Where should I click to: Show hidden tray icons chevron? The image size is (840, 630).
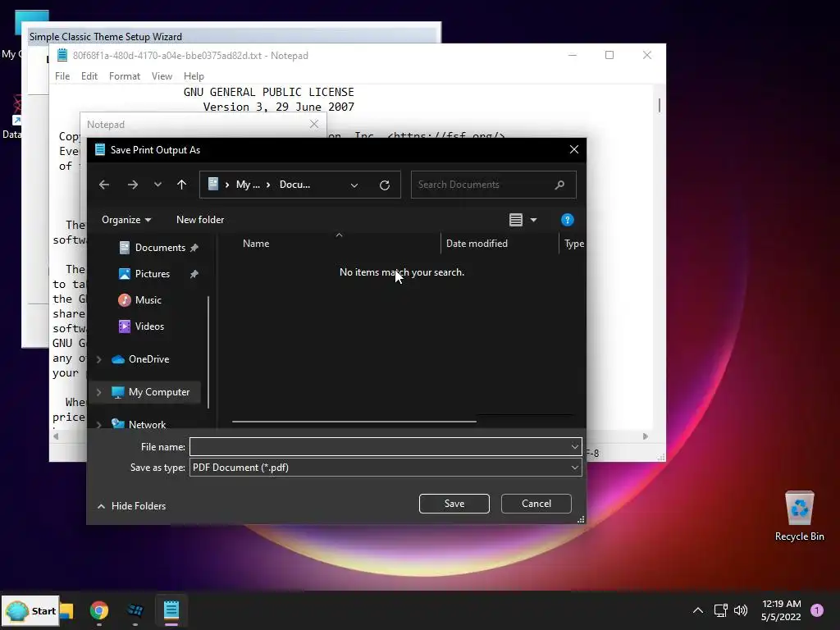[698, 610]
